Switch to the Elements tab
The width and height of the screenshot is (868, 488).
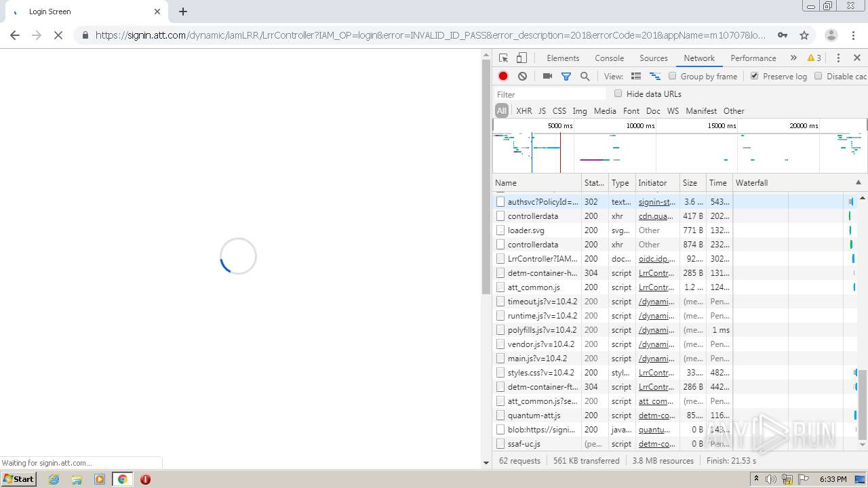click(x=563, y=58)
